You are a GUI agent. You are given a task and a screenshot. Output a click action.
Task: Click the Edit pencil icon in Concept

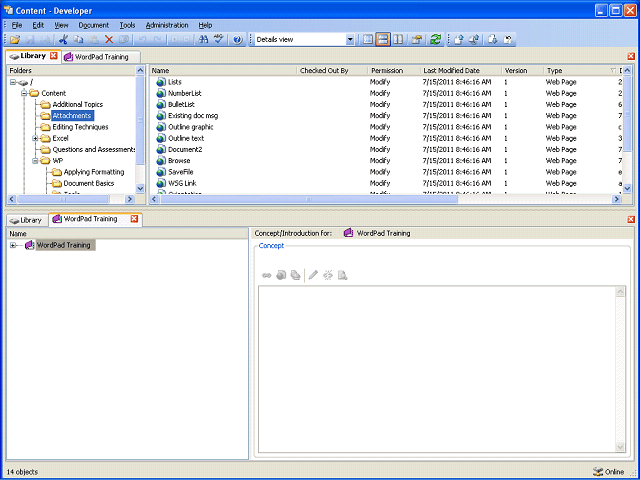(313, 276)
